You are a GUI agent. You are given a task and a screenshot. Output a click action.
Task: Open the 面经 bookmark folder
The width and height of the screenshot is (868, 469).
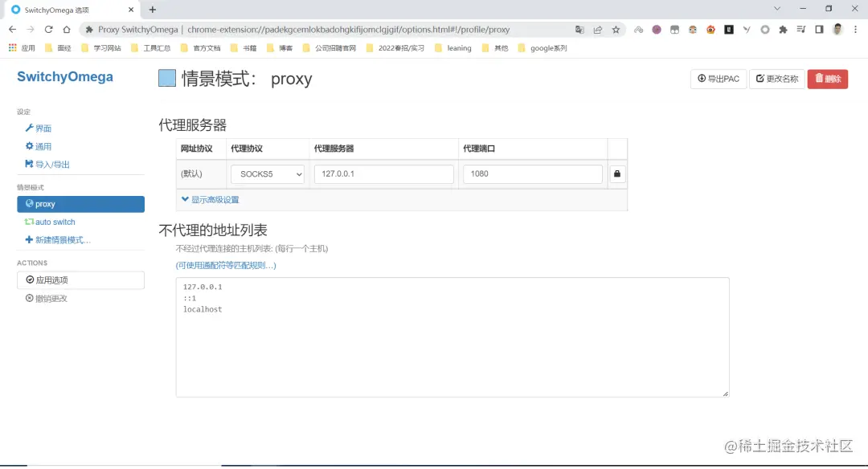pos(58,48)
